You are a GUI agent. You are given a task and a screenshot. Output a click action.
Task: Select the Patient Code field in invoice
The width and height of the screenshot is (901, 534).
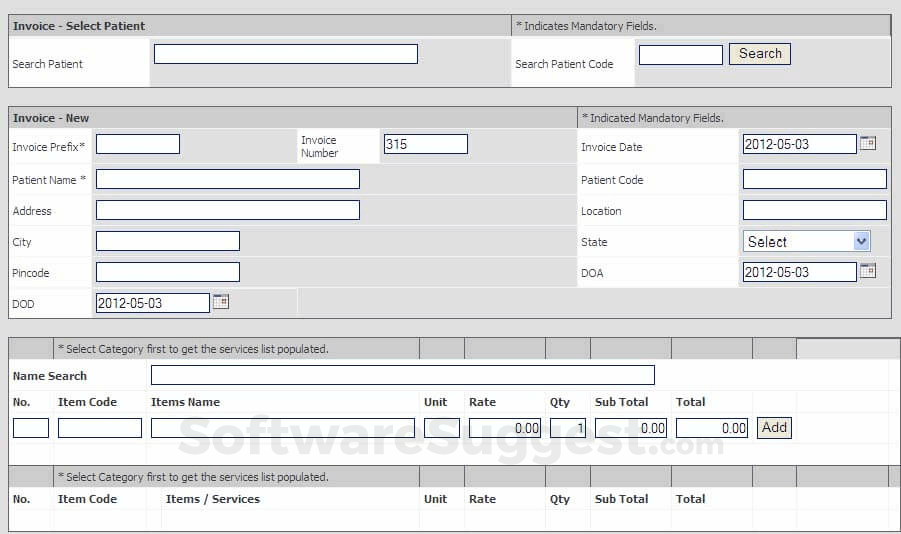[x=814, y=179]
